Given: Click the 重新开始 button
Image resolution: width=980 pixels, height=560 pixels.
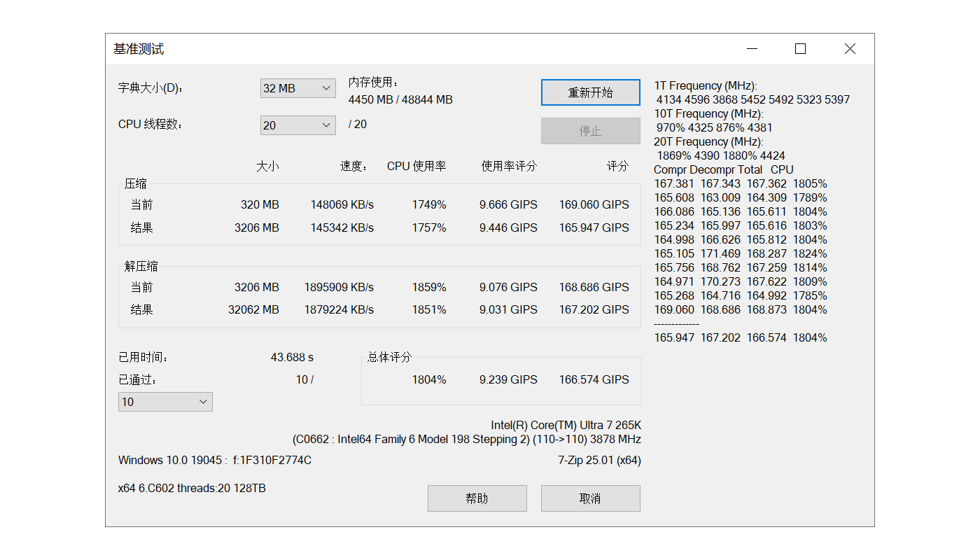Looking at the screenshot, I should [x=590, y=92].
